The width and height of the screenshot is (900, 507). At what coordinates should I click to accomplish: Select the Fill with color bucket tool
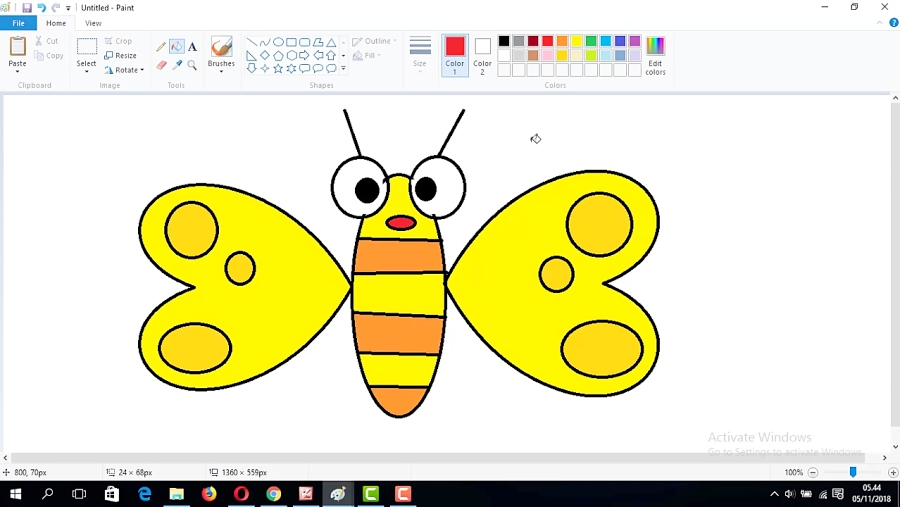point(177,46)
